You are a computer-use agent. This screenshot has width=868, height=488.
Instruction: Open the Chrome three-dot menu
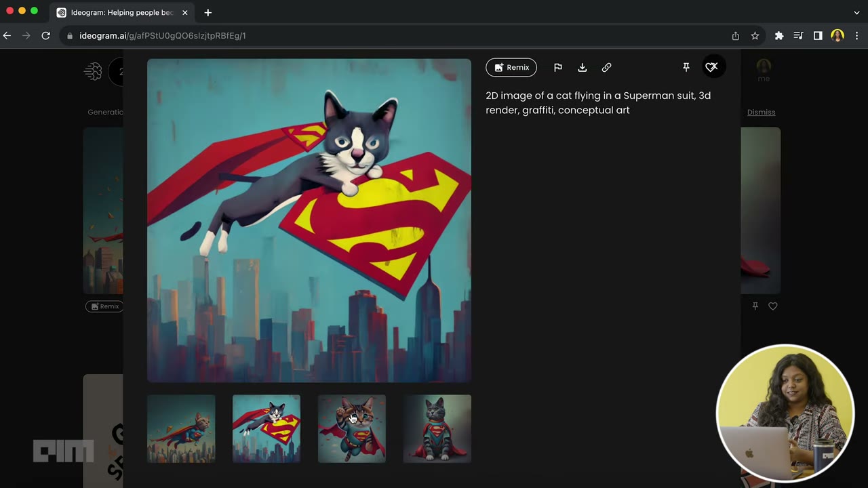[x=857, y=36]
